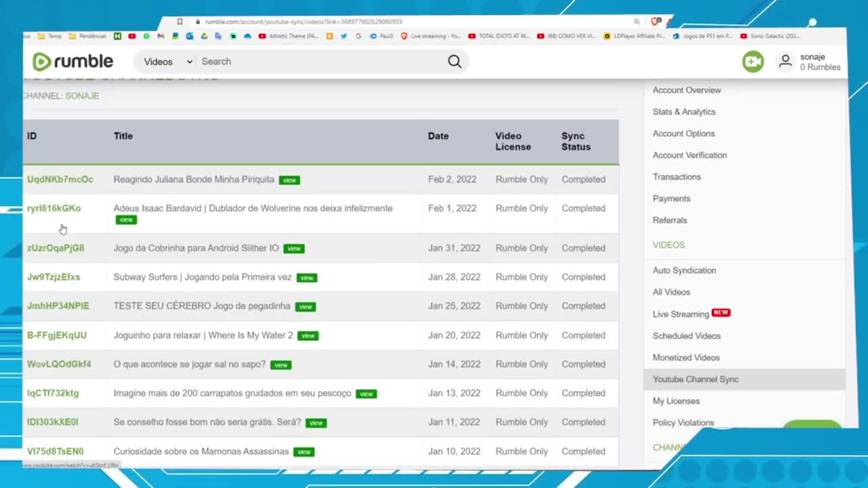Click the Brave shield icon in address bar
Screen dimensions: 868x488
pos(654,22)
